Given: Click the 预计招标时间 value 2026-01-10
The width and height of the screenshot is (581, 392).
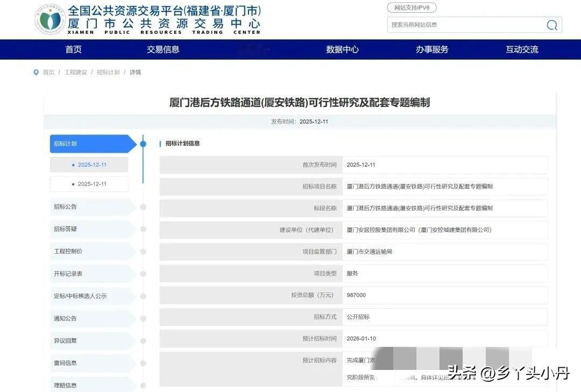Looking at the screenshot, I should (362, 339).
